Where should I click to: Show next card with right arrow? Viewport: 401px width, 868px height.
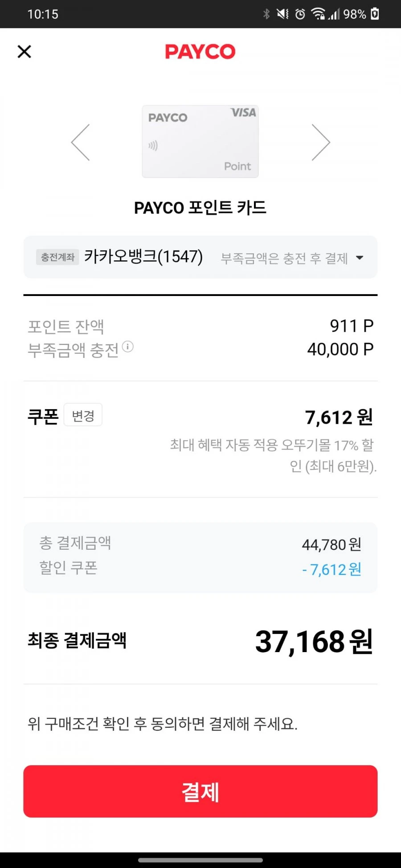coord(320,142)
